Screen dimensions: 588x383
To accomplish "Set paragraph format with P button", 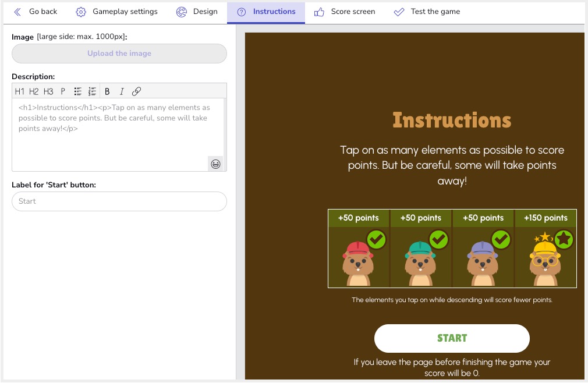I will [63, 91].
